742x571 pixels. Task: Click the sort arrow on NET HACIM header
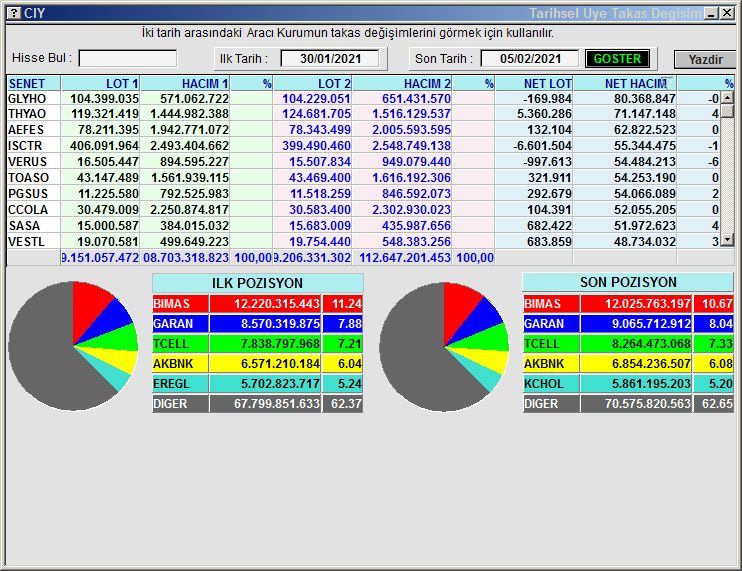click(x=664, y=83)
